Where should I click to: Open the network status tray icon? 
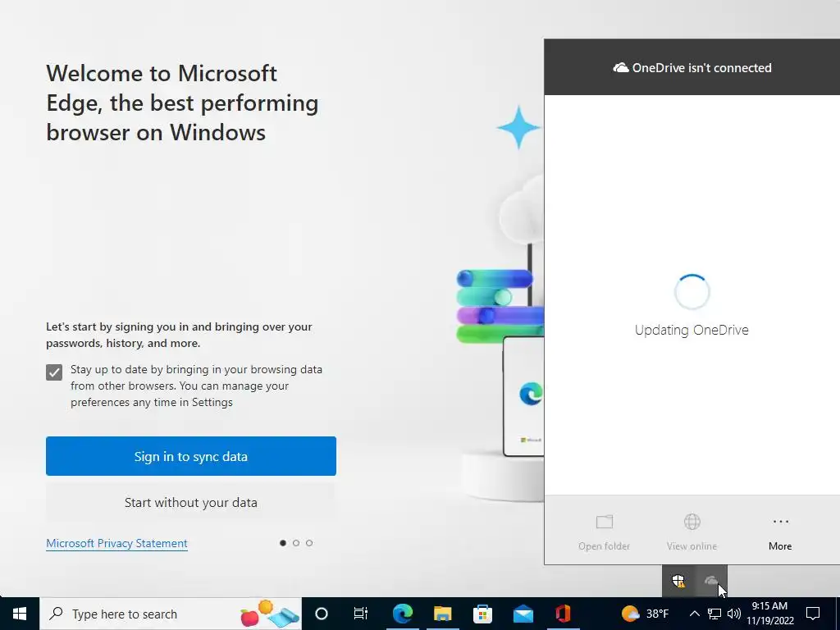click(x=714, y=614)
